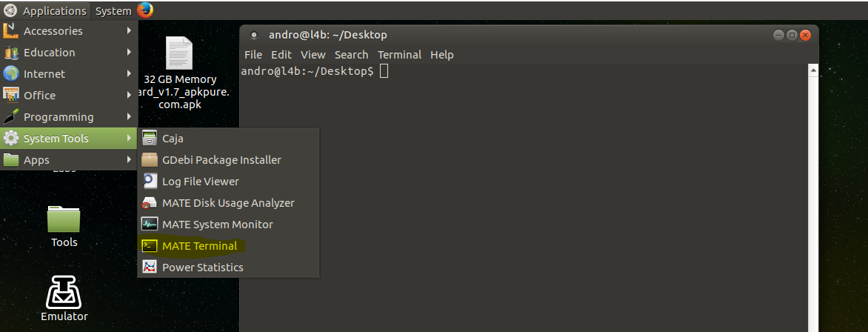Viewport: 868px width, 332px height.
Task: Launch GDebi Package Installer
Action: point(221,160)
